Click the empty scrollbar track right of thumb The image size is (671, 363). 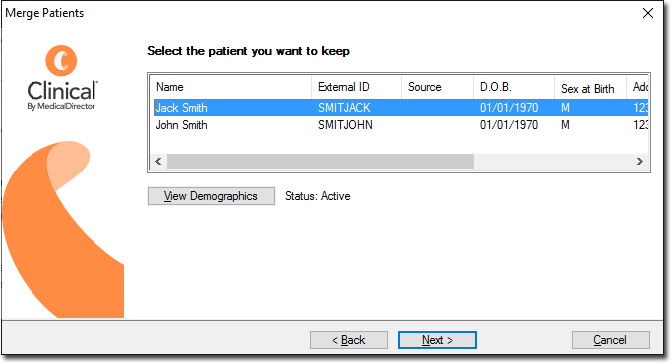click(552, 161)
